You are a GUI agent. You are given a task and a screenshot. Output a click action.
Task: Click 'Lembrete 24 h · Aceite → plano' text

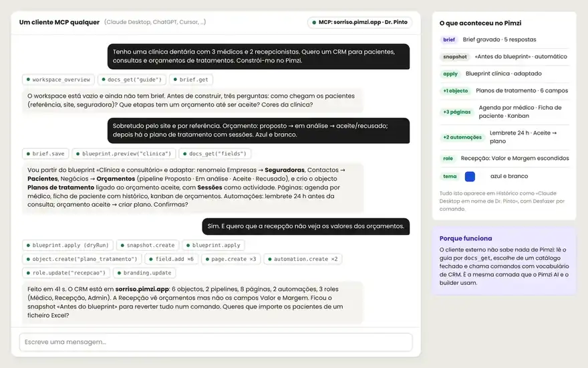click(523, 137)
